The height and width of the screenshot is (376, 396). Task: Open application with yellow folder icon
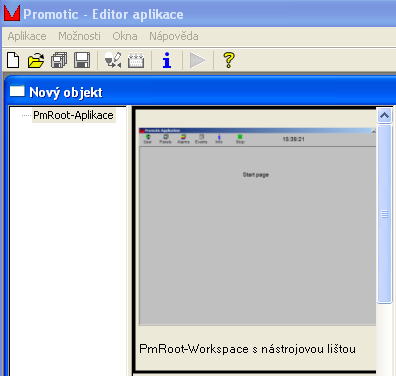click(36, 60)
